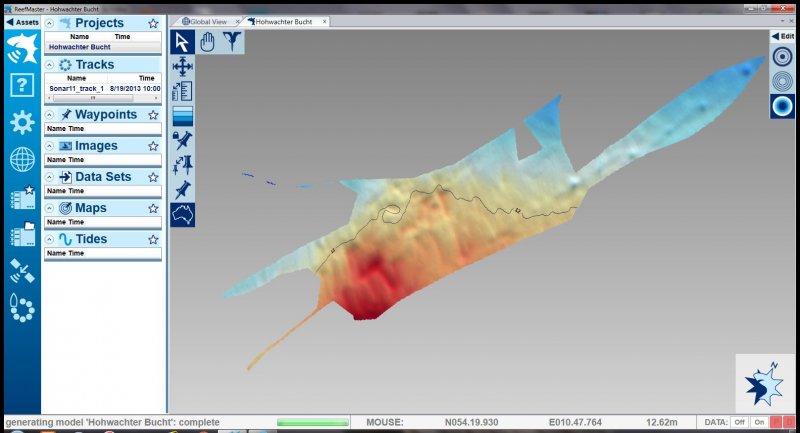The image size is (800, 433).
Task: Open the tab list dropdown arrow
Action: click(x=783, y=21)
